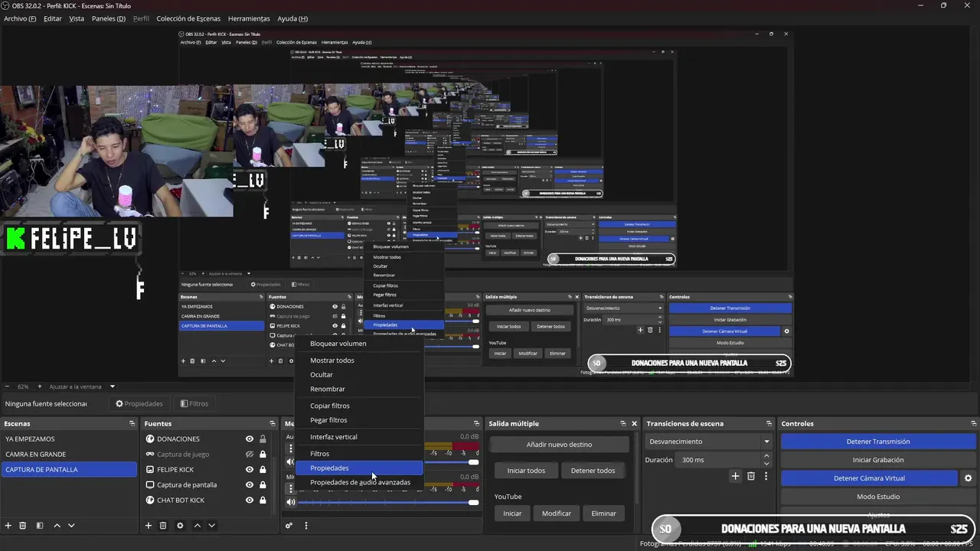
Task: Pop out the Transiciones de escena dock
Action: pyautogui.click(x=769, y=423)
